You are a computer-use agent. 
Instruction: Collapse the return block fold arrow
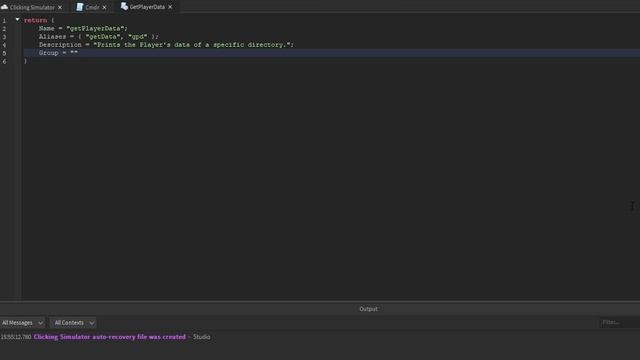tap(18, 20)
